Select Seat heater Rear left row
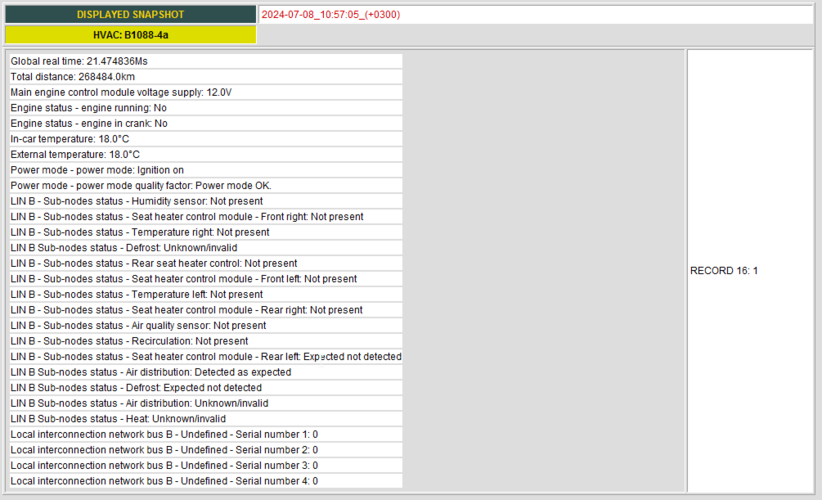 [x=206, y=357]
